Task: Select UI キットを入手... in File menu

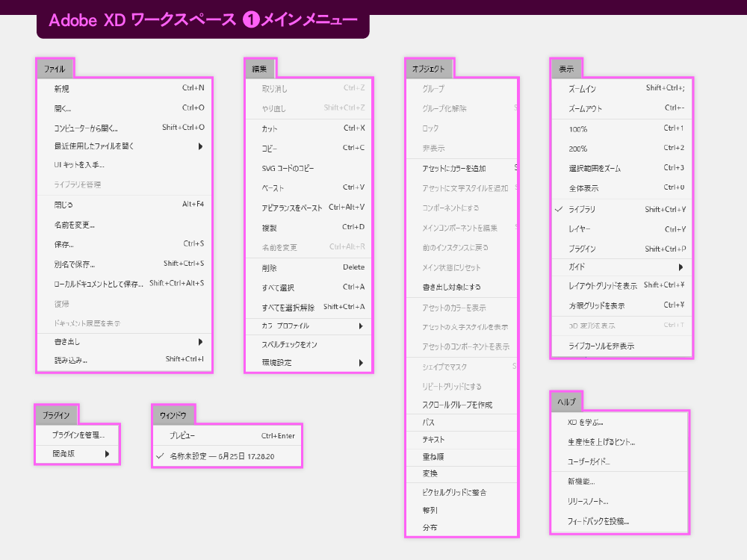Action: [x=124, y=165]
